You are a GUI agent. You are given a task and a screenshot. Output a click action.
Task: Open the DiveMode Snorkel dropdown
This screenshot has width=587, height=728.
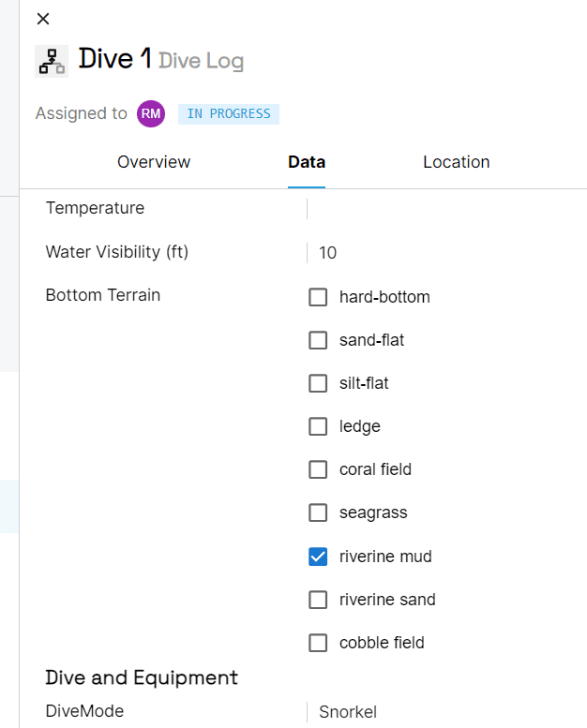click(x=441, y=712)
